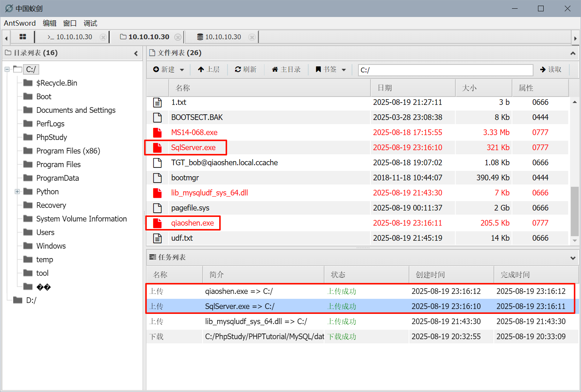Image resolution: width=581 pixels, height=392 pixels.
Task: Collapse the 目录列表 directory panel
Action: [x=136, y=53]
